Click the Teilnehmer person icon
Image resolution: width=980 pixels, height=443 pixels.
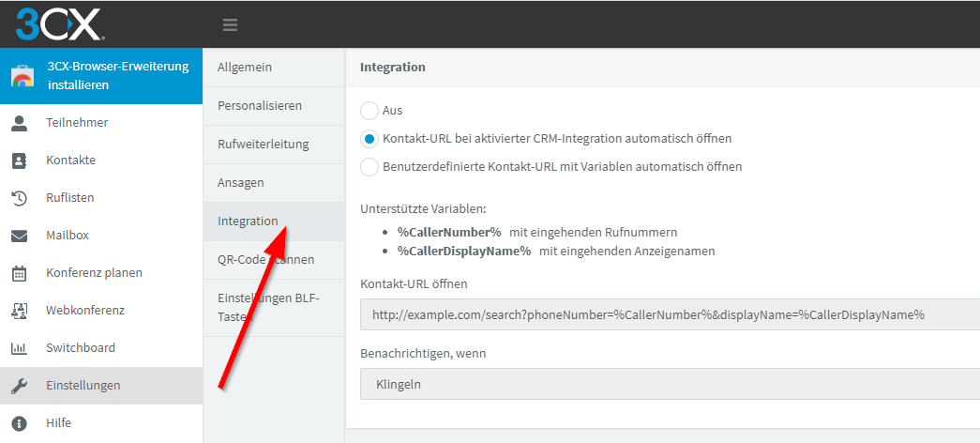[x=20, y=123]
